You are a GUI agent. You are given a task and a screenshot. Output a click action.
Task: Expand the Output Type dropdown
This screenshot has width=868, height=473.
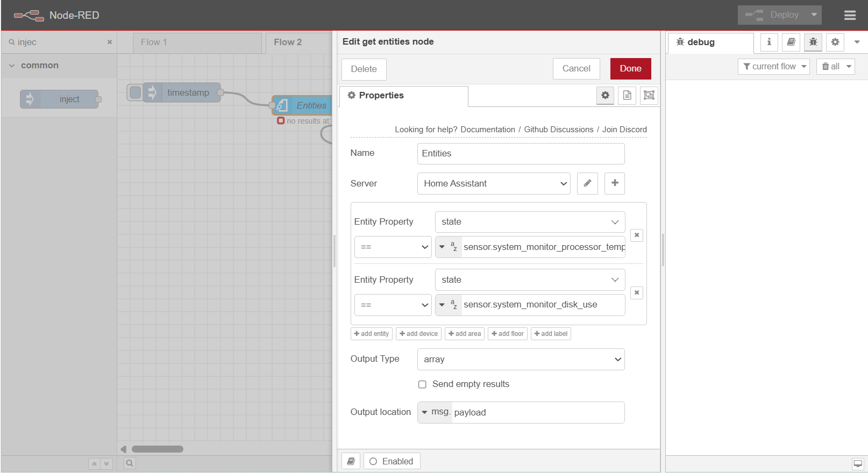point(521,359)
